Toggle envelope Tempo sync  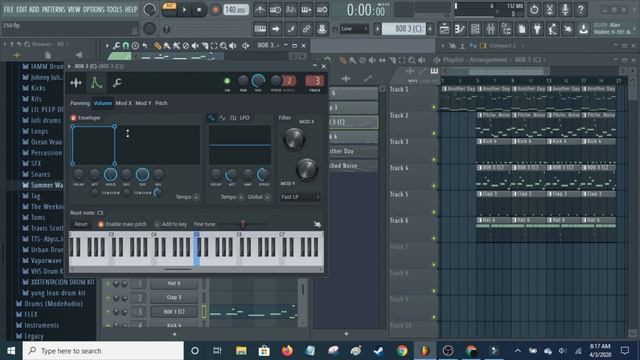point(196,197)
